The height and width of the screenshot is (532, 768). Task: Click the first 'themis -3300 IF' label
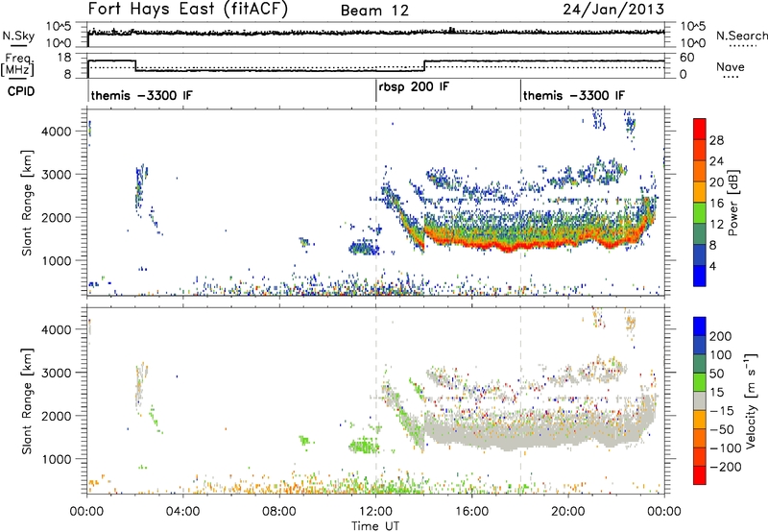(x=141, y=95)
